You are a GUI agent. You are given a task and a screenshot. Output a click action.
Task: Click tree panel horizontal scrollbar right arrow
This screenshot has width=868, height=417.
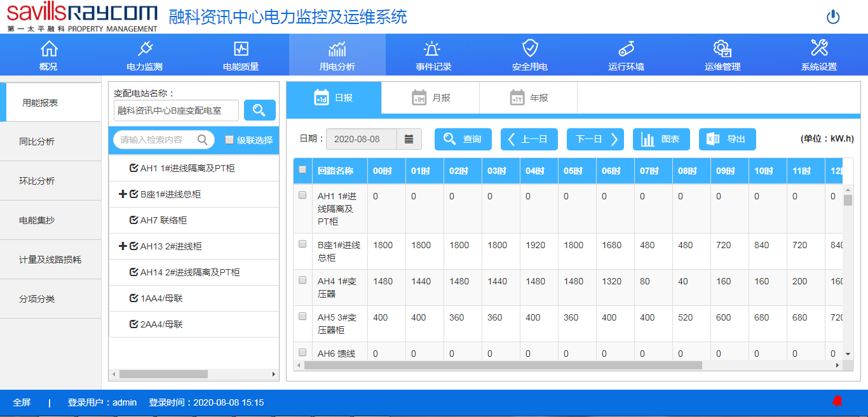[274, 374]
